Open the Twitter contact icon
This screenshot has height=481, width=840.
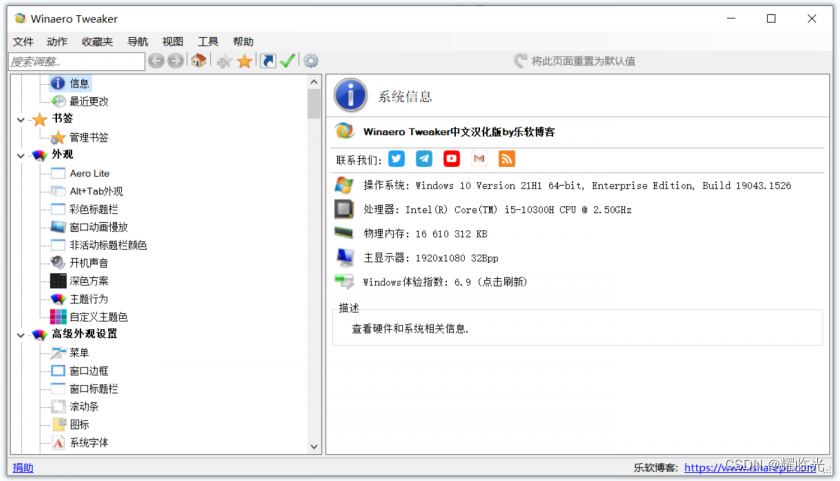pos(396,159)
